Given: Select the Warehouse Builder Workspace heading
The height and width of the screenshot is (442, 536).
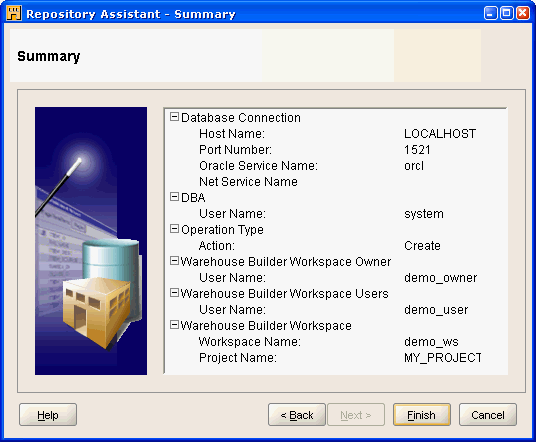Looking at the screenshot, I should tap(266, 326).
